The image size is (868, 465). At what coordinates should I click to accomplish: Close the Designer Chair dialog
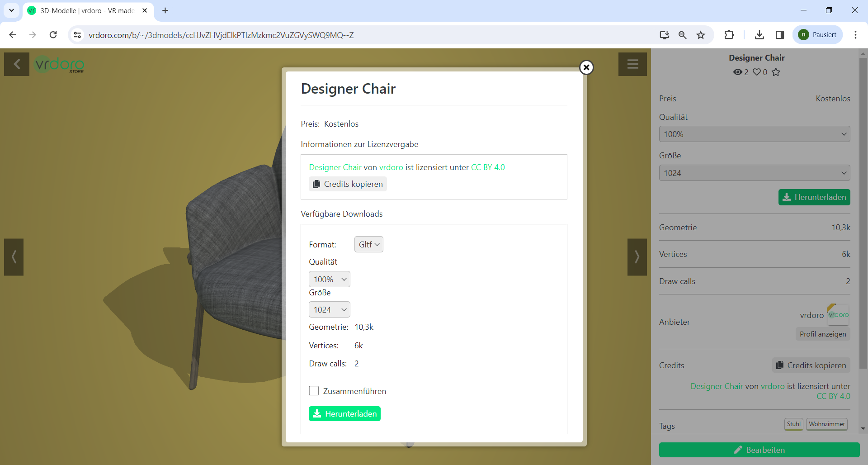pyautogui.click(x=586, y=67)
